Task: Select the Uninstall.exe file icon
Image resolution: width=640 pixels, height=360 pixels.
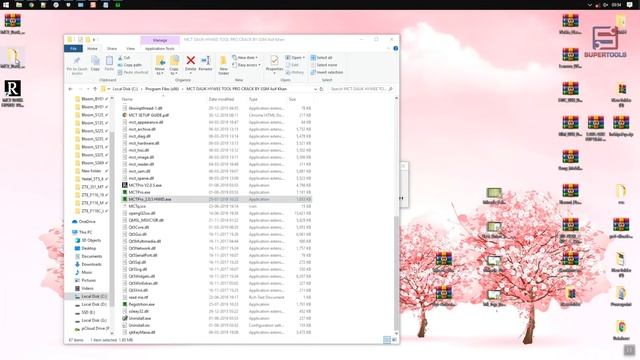Action: pos(124,318)
